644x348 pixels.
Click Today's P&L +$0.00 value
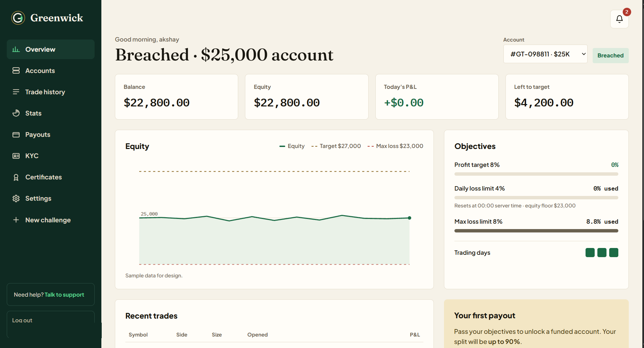404,103
